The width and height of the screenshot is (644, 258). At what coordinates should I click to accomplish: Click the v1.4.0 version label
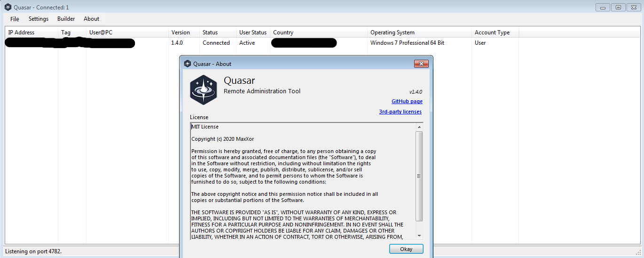tap(416, 92)
